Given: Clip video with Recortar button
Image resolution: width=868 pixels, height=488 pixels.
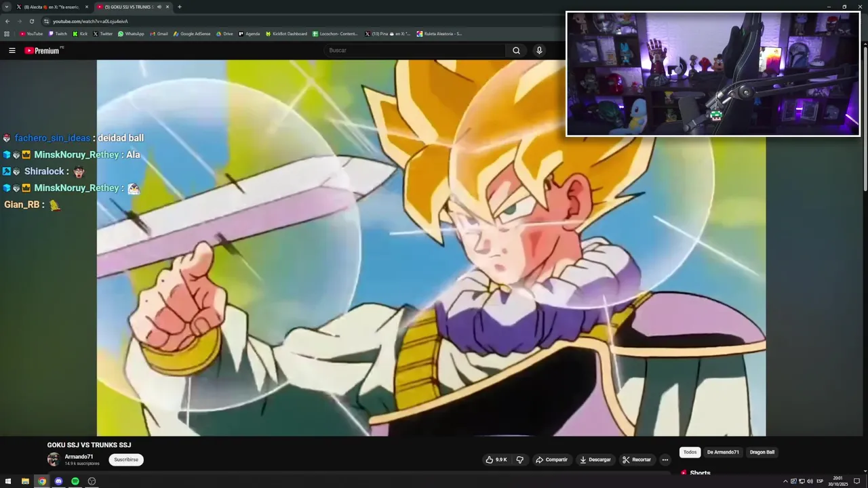Looking at the screenshot, I should [637, 460].
